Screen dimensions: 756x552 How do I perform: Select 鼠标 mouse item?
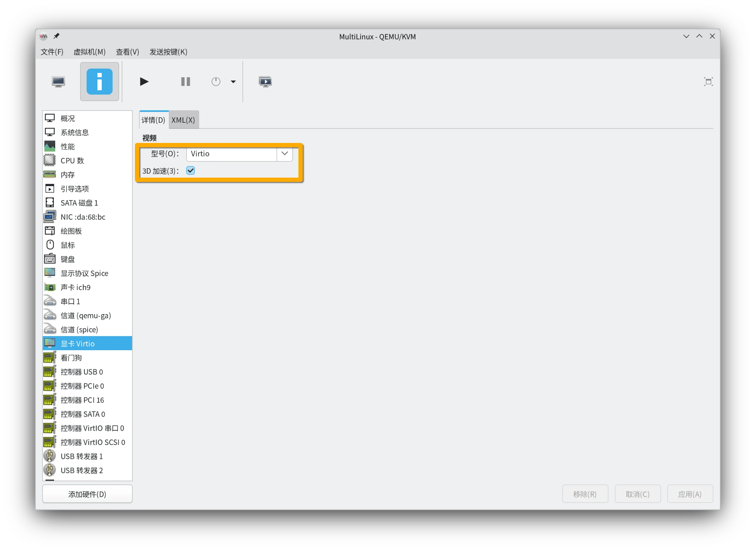pos(87,245)
